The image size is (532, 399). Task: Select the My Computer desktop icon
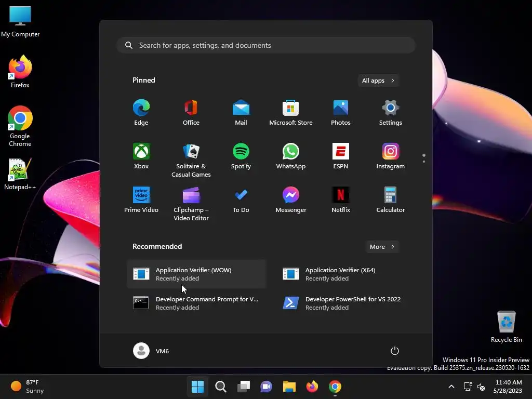coord(20,21)
